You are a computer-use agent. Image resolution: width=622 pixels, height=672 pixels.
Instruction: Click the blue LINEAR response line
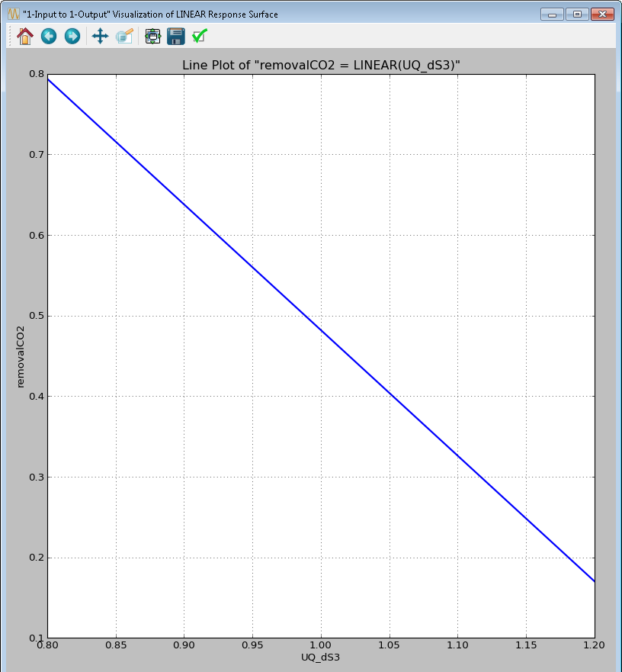320,329
